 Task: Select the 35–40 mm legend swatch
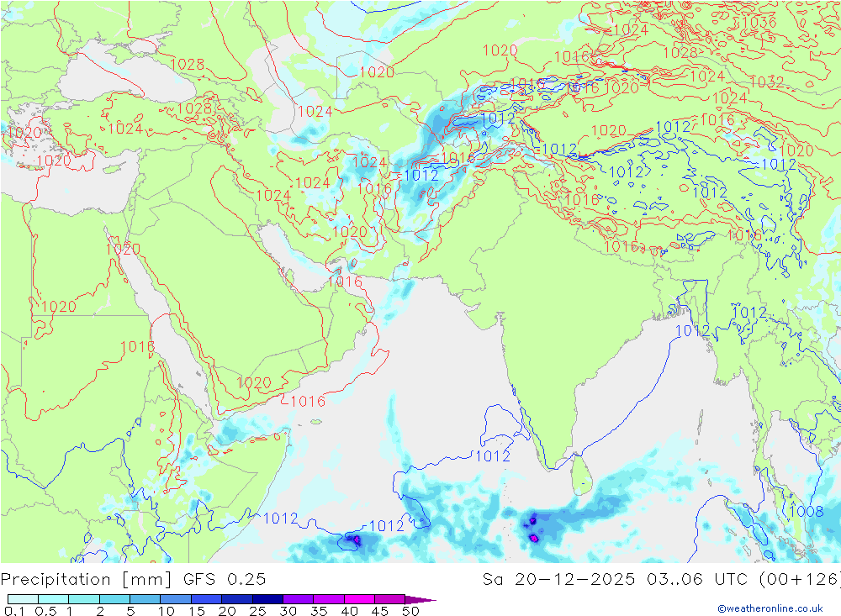[x=328, y=599]
